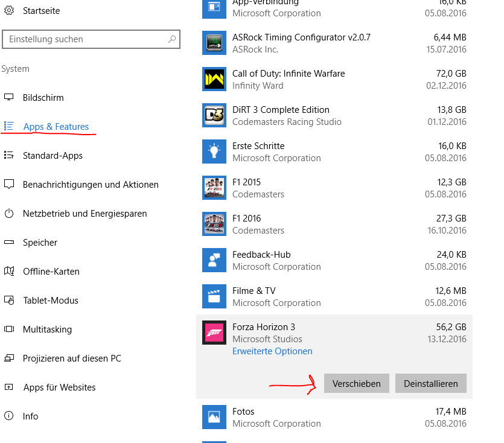Open the Info page
This screenshot has height=443, width=504.
(x=31, y=416)
